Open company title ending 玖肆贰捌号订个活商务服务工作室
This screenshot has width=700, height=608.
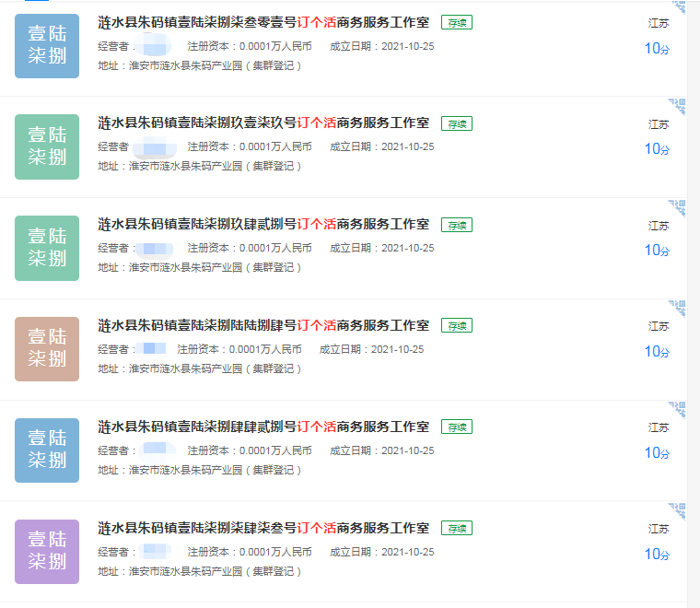(263, 224)
